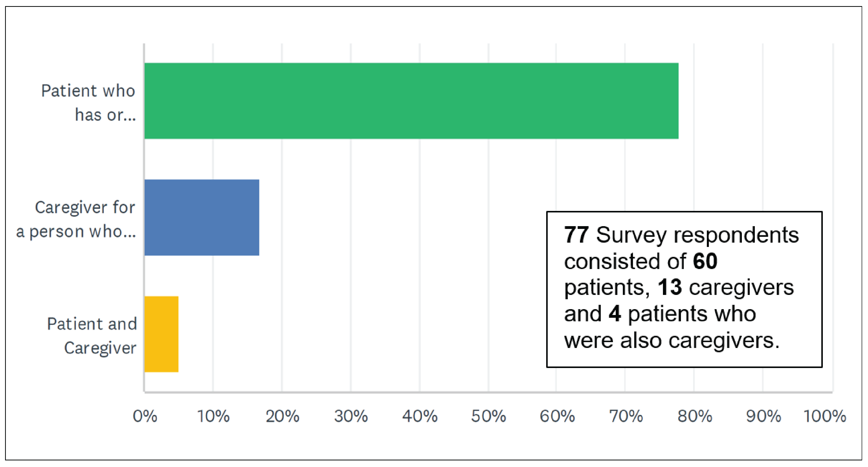Image resolution: width=868 pixels, height=467 pixels.
Task: Click the 30% axis tick label
Action: 351,416
